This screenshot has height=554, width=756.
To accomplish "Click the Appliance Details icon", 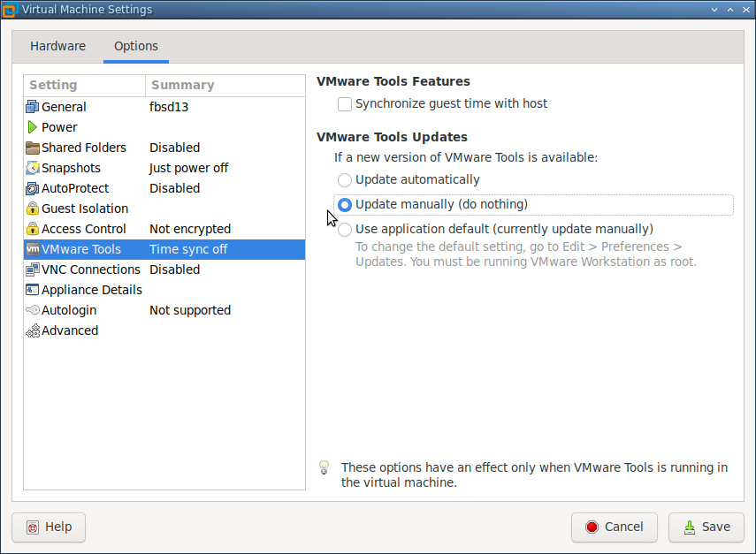I will 33,290.
